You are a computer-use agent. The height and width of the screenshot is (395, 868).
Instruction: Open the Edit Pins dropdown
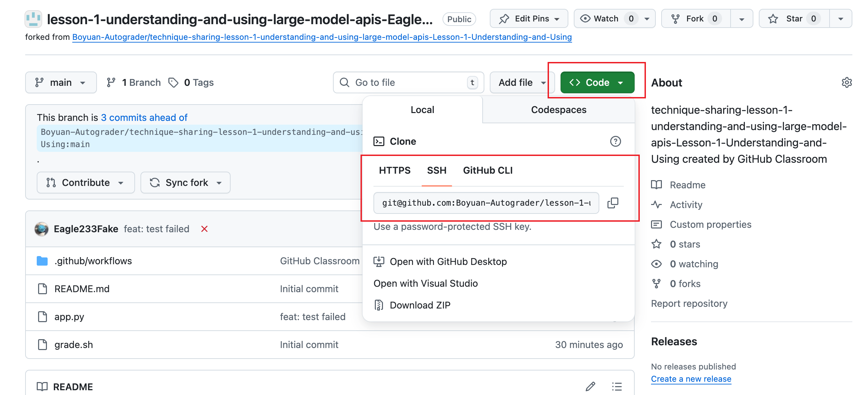tap(529, 19)
